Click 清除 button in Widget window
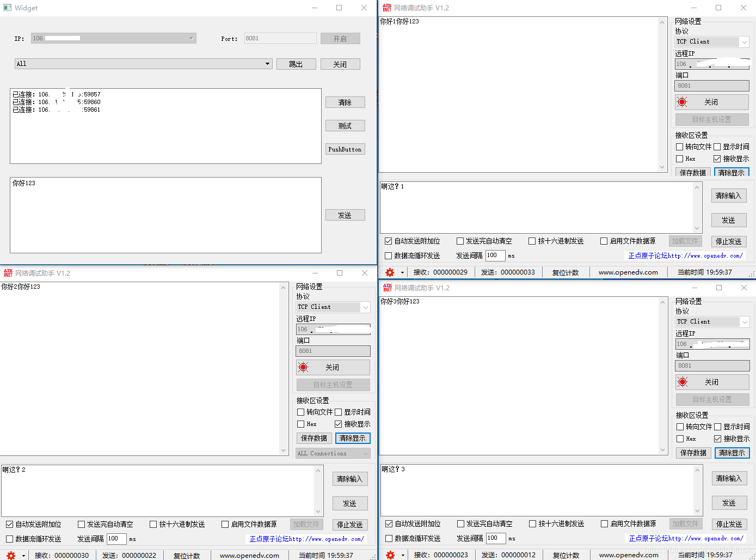 click(345, 102)
